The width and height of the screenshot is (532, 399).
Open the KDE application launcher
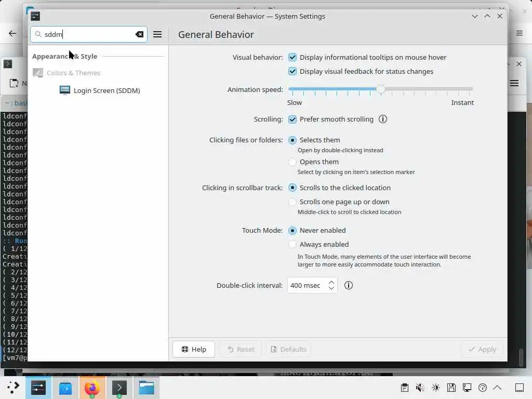pos(13,388)
